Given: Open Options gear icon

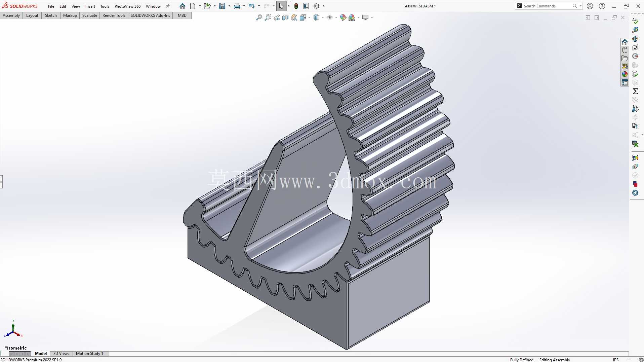Looking at the screenshot, I should pyautogui.click(x=316, y=6).
